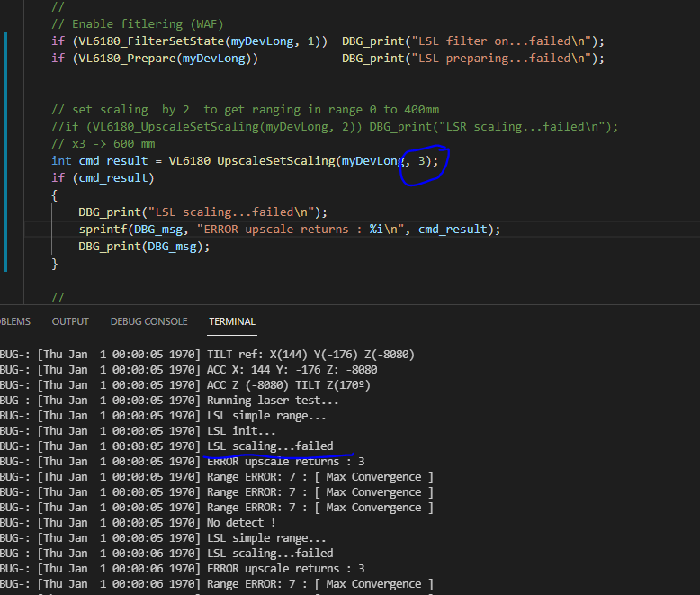
Task: Click the 'int' keyword before cmd_result
Action: (61, 161)
